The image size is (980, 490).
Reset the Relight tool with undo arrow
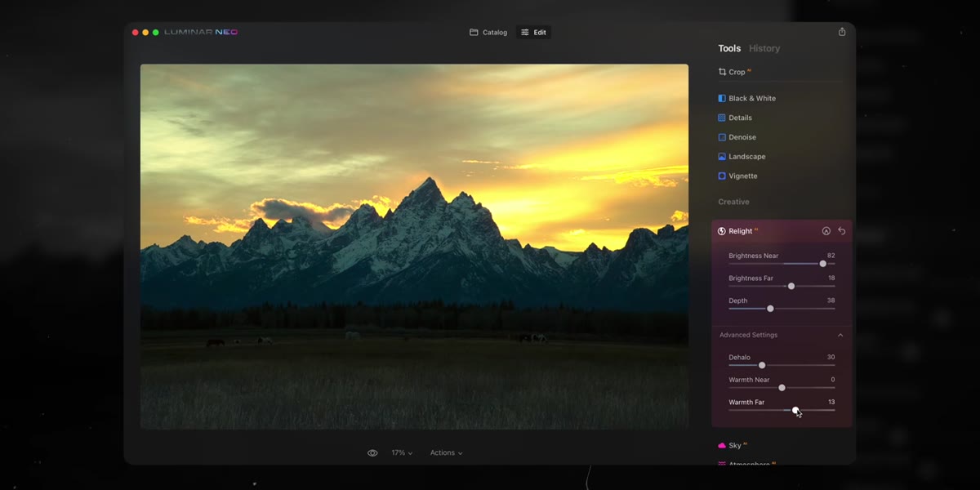[x=842, y=231]
